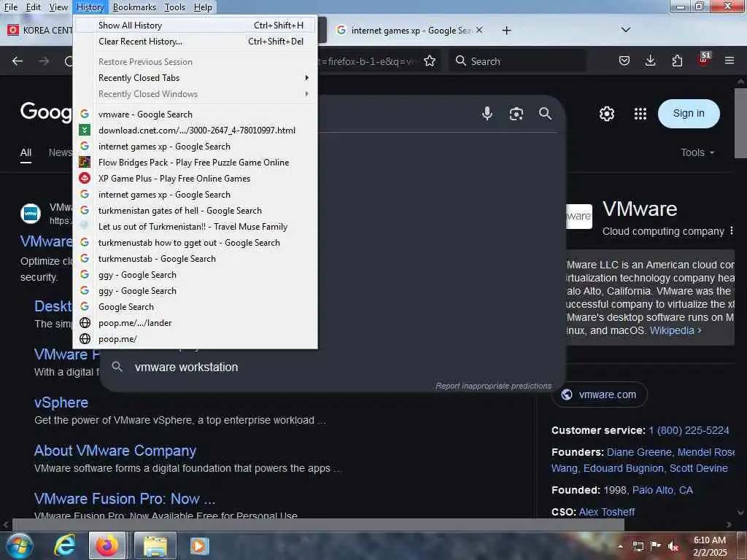Screen dimensions: 747x560
Task: Open the vSphere result link
Action: [61, 402]
